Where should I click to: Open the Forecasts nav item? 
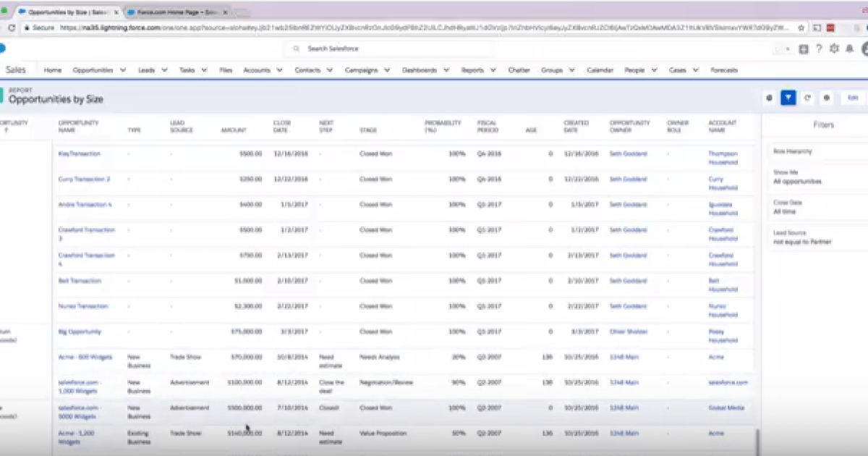[x=725, y=70]
